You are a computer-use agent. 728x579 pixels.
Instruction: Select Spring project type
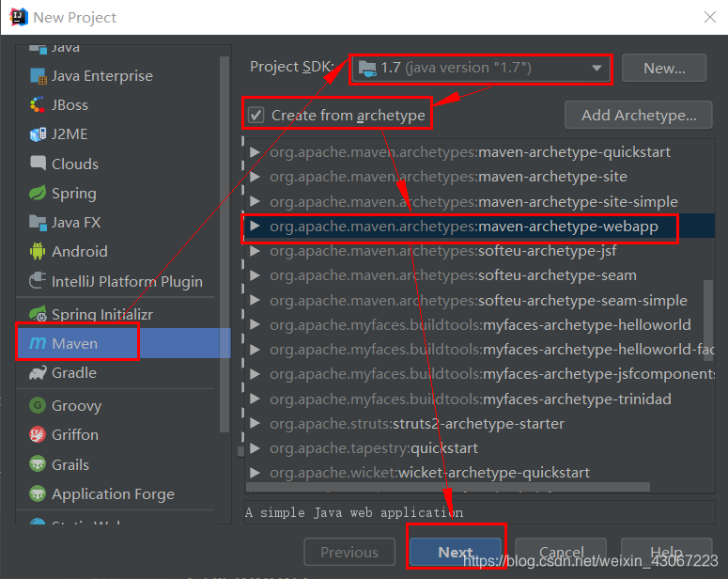(117, 193)
